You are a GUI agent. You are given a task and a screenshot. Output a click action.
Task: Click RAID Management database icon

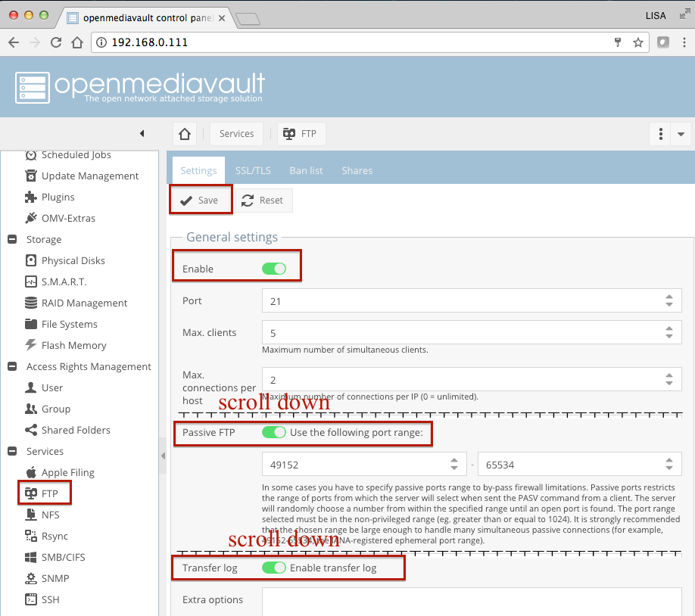click(30, 303)
